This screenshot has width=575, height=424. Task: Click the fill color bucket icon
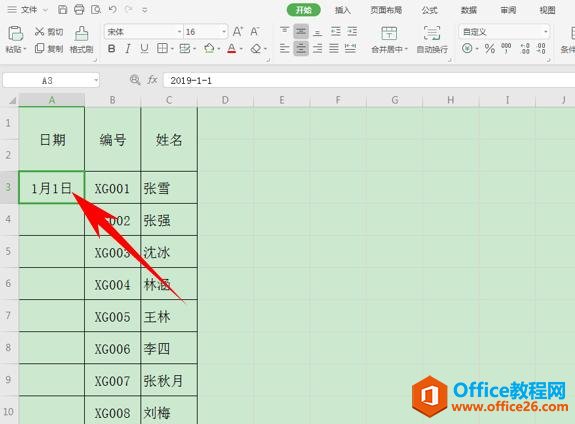pyautogui.click(x=209, y=48)
